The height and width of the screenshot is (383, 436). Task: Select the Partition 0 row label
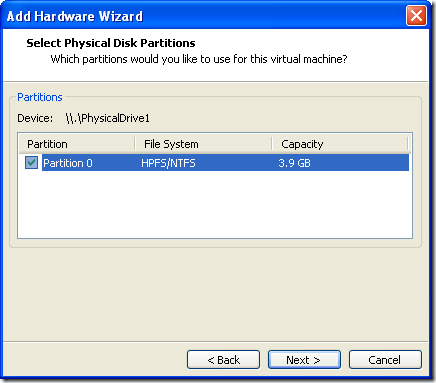click(x=68, y=163)
